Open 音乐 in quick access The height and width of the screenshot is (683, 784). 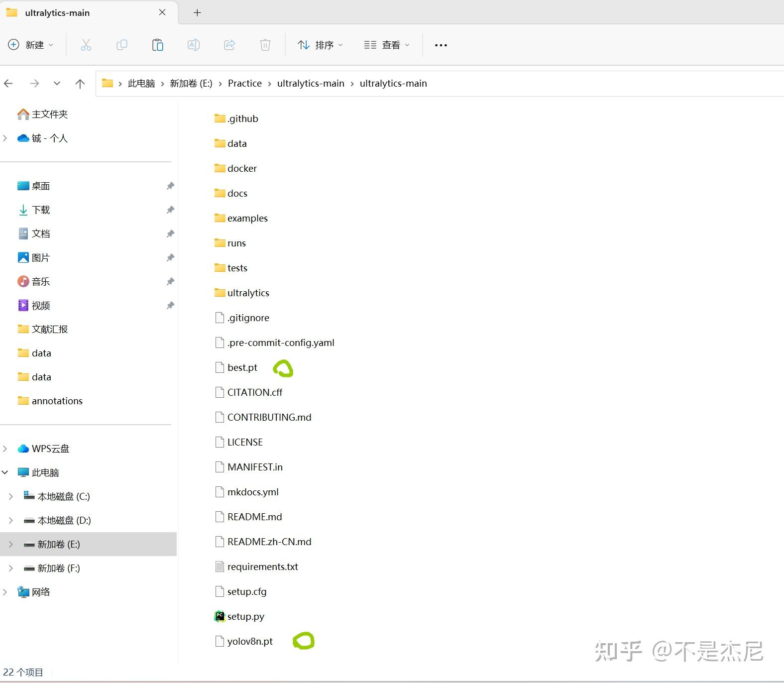click(x=33, y=281)
